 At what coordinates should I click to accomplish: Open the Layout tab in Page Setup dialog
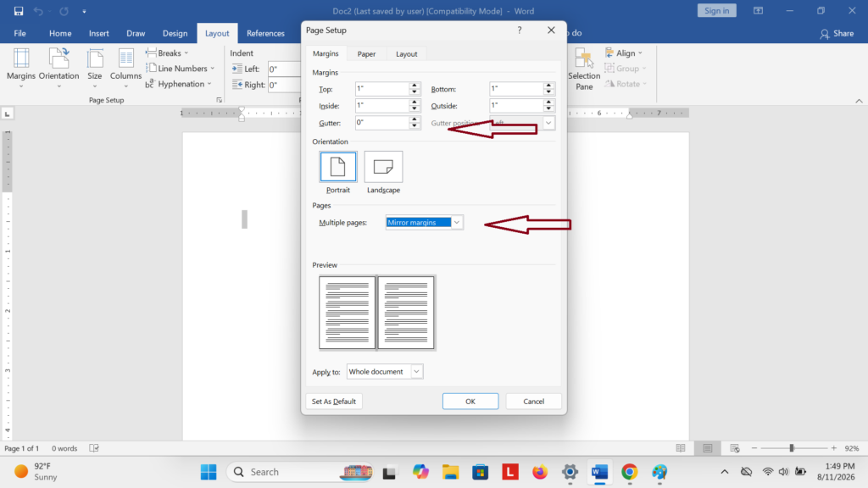[406, 53]
